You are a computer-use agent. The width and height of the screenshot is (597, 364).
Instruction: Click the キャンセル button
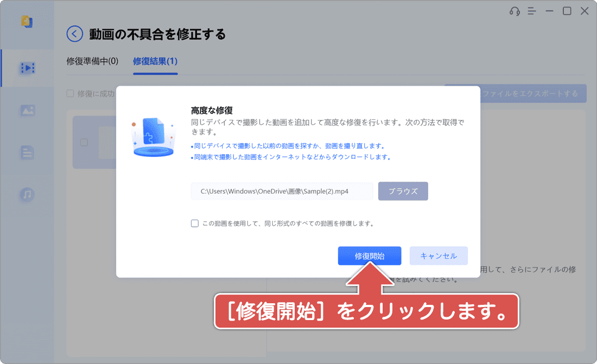point(439,256)
